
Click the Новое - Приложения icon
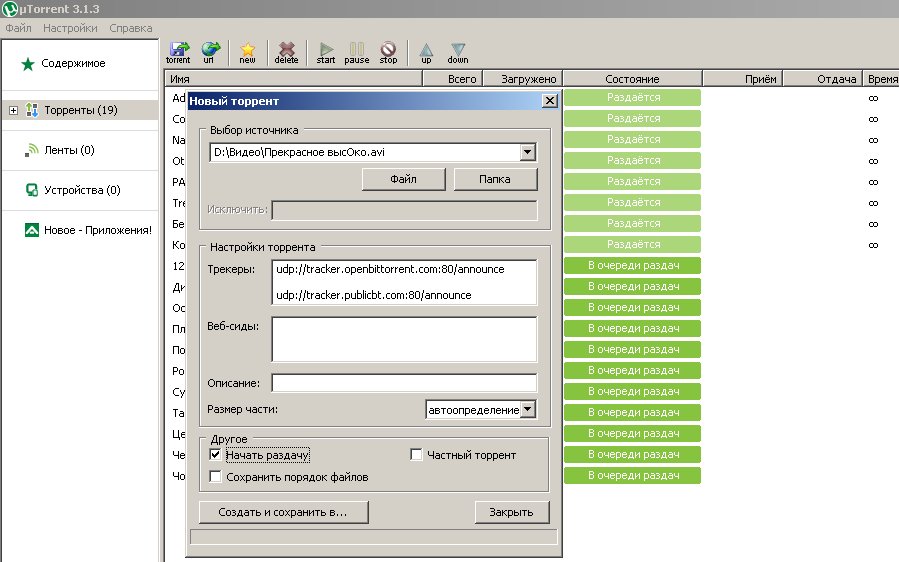32,230
